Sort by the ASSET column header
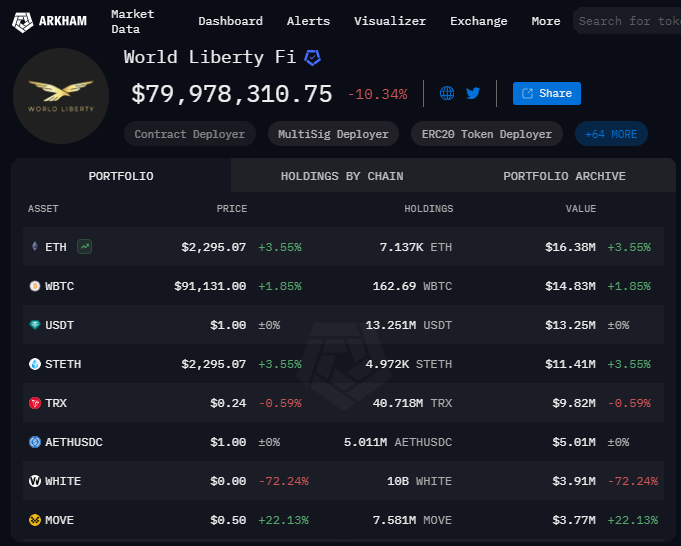Screen dimensions: 681x546 click(x=43, y=209)
